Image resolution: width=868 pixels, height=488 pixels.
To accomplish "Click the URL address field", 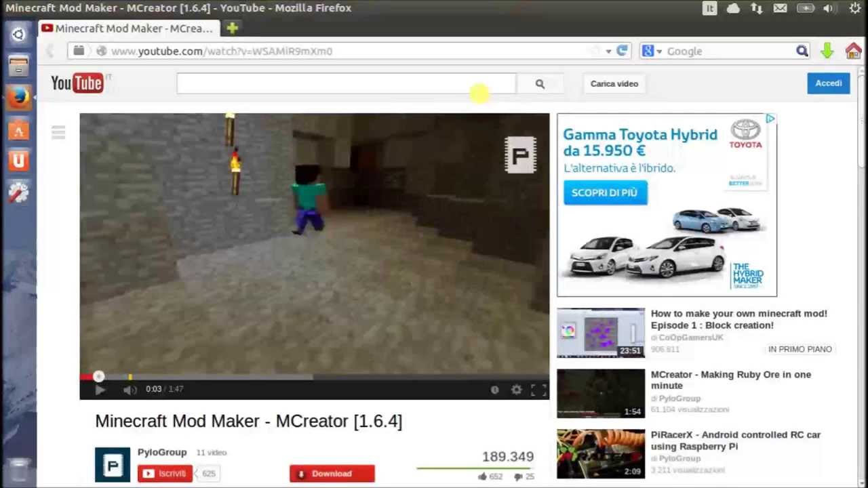I will (x=349, y=51).
